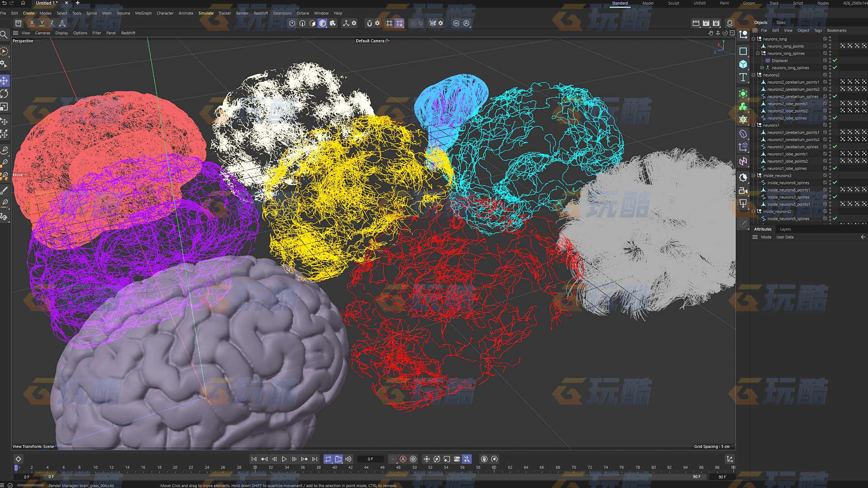Add a Cube primitive from side palette
The width and height of the screenshot is (868, 488).
(x=743, y=64)
